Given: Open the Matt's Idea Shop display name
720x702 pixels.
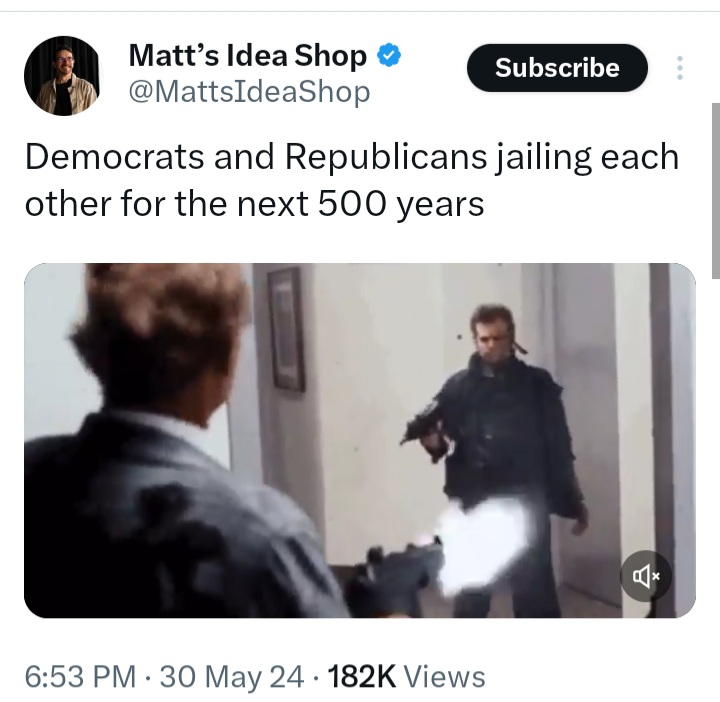Looking at the screenshot, I should [x=248, y=56].
